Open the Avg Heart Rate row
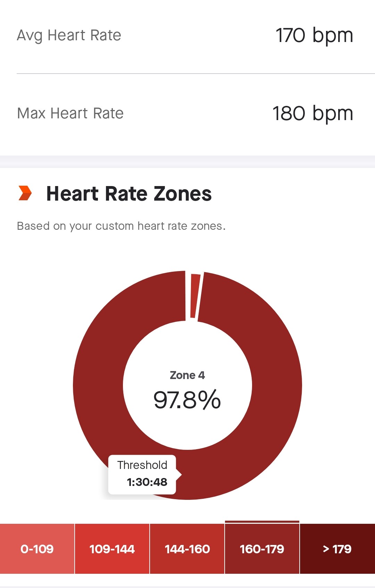375x588 pixels. 187,35
